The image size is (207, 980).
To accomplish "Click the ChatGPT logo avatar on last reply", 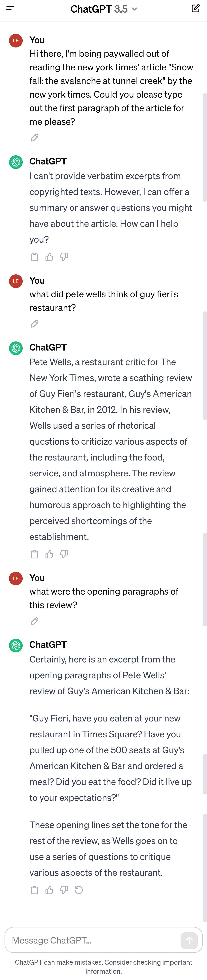I will point(16,645).
